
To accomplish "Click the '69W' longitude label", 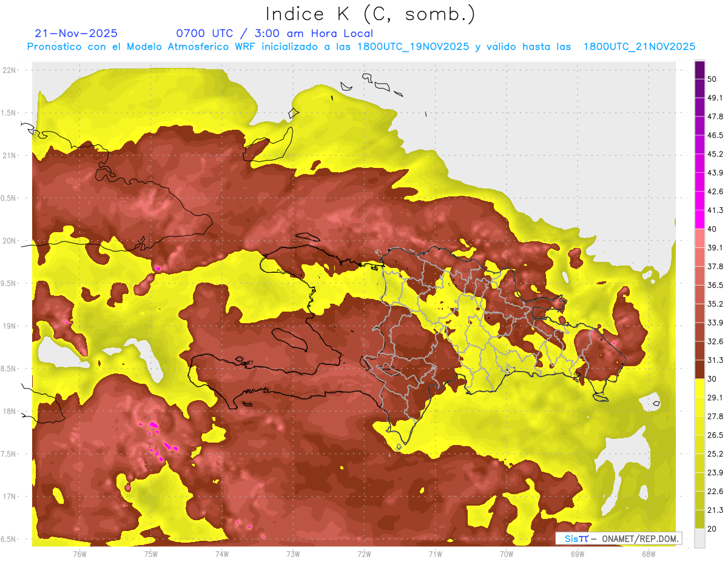I will (x=577, y=554).
